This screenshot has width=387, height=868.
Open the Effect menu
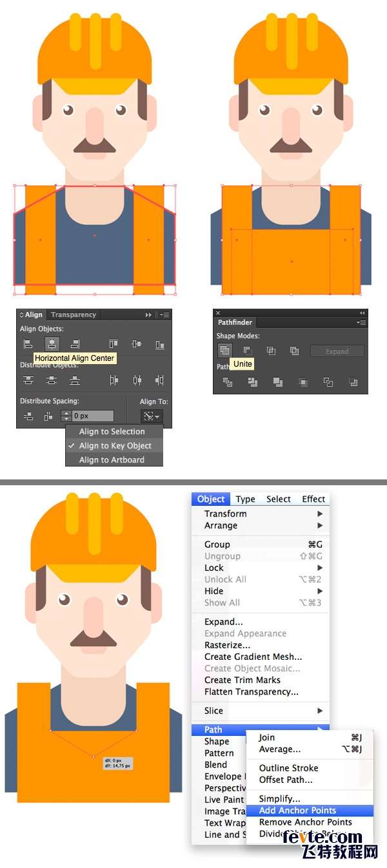point(313,499)
